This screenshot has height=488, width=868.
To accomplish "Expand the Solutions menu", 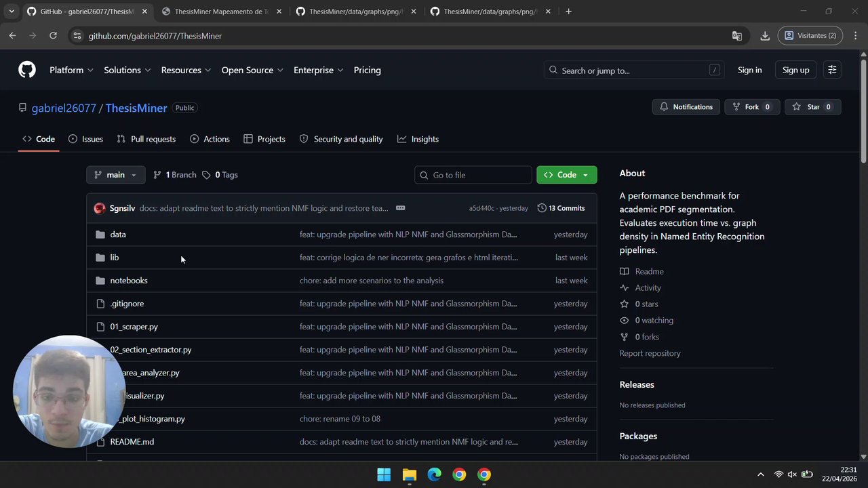I will pos(127,70).
